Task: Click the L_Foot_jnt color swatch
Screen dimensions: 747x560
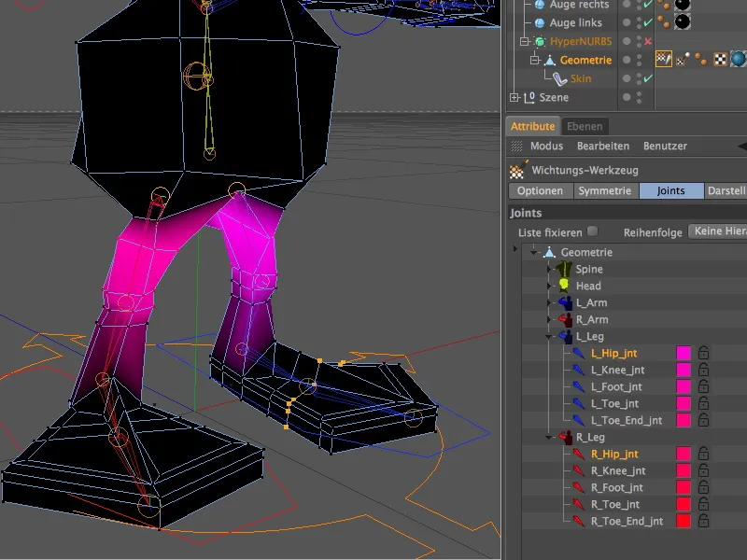Action: tap(684, 386)
